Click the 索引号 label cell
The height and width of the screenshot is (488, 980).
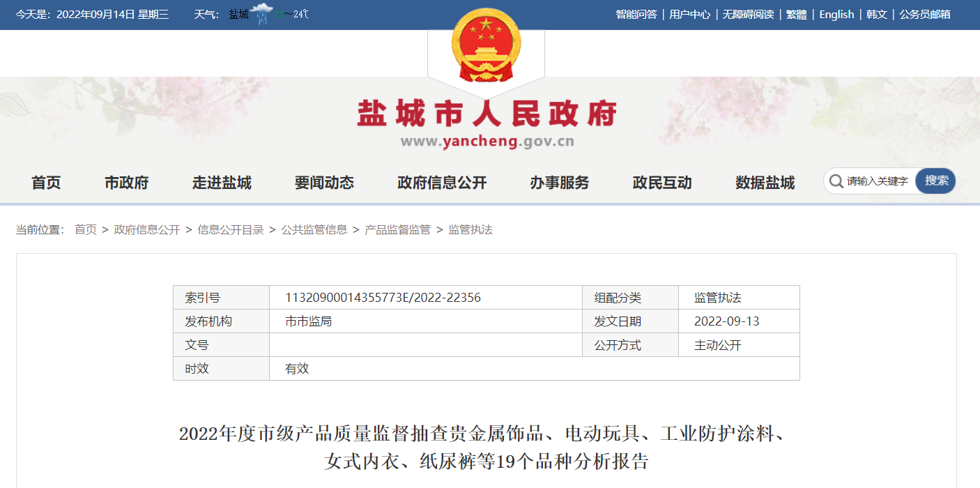click(221, 298)
